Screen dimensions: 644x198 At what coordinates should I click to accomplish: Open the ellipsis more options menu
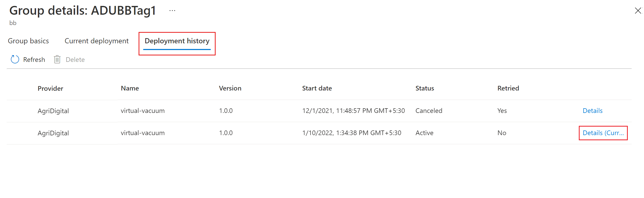pyautogui.click(x=172, y=11)
